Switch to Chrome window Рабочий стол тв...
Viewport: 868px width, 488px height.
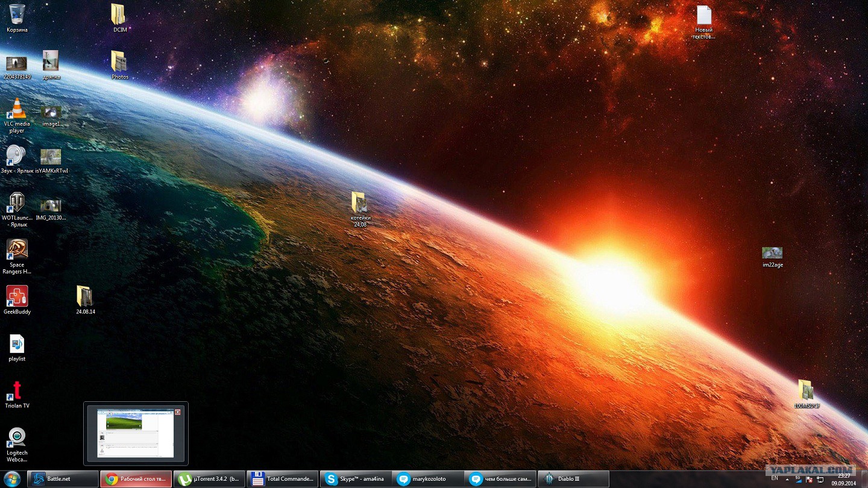(x=136, y=479)
